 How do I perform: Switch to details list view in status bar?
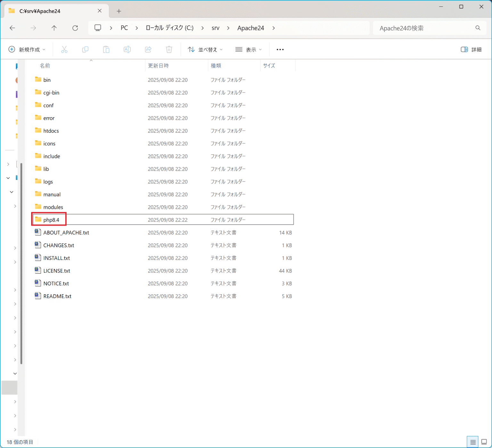(473, 442)
